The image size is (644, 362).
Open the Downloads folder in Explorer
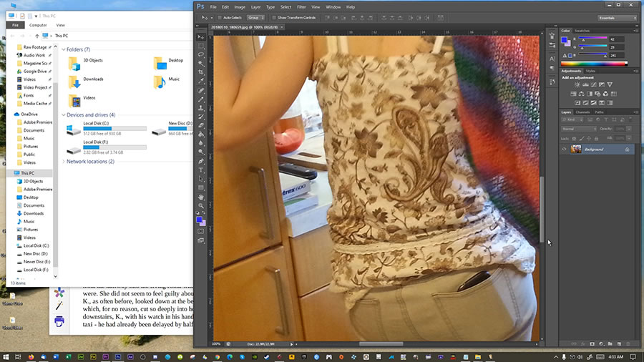(85, 82)
